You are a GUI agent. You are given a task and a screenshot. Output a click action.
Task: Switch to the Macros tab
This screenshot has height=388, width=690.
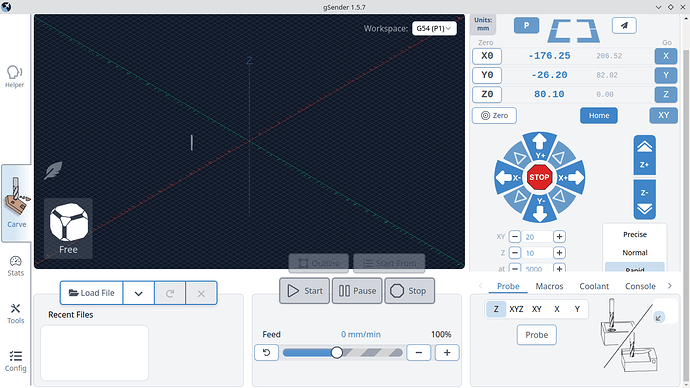click(549, 286)
